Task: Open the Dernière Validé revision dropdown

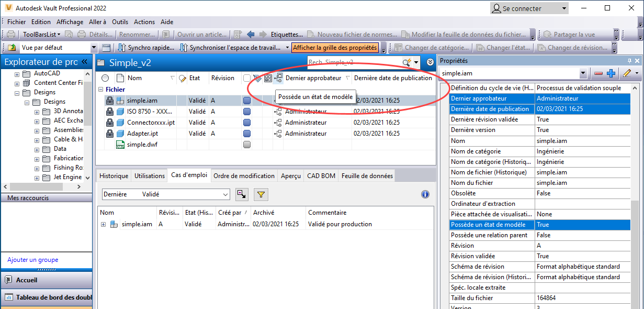Action: 225,194
